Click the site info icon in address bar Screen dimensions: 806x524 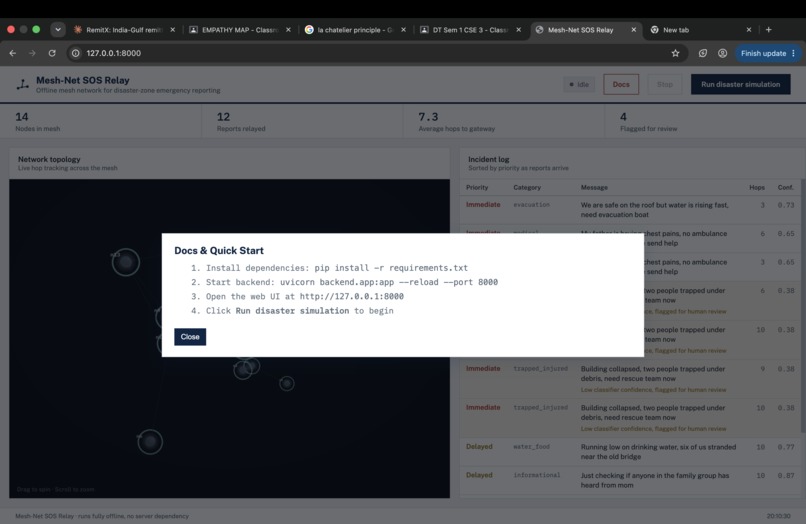(x=76, y=53)
